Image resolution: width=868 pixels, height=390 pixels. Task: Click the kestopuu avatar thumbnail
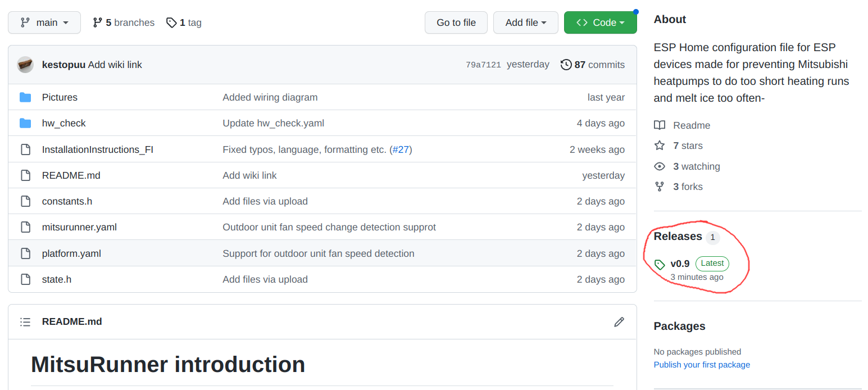tap(25, 65)
